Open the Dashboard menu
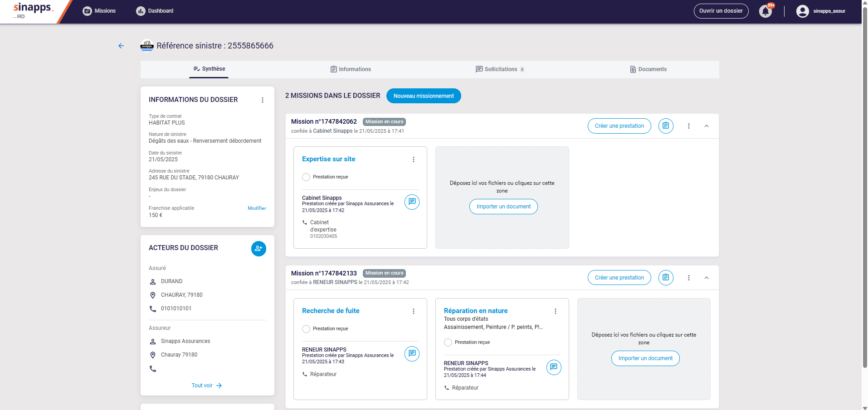 (x=155, y=11)
